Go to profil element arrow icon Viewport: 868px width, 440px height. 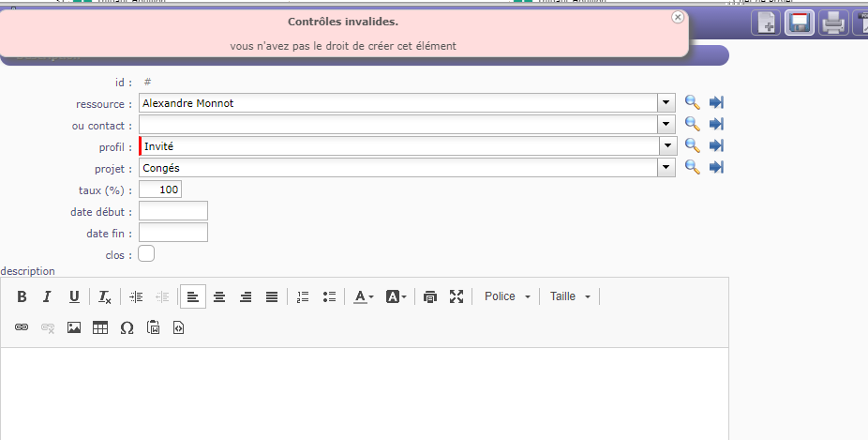pyautogui.click(x=716, y=145)
